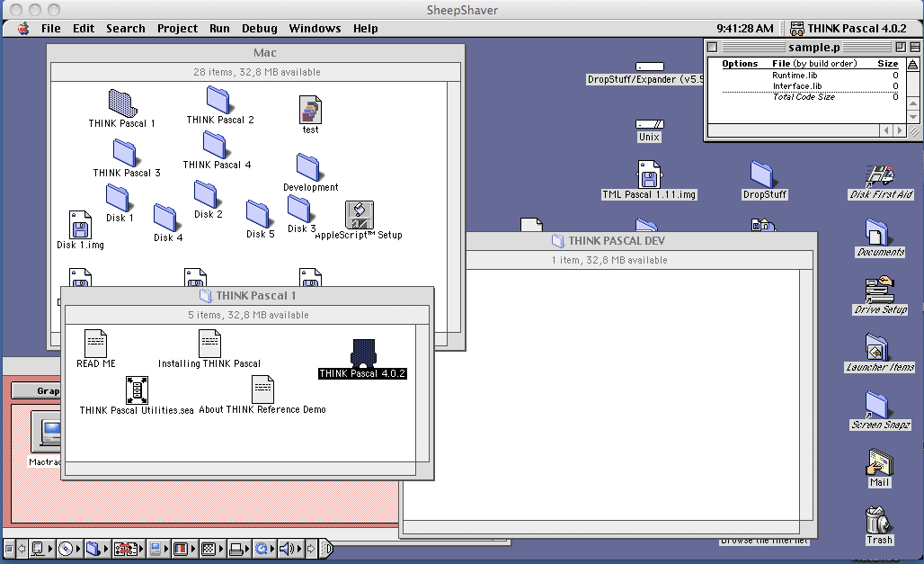This screenshot has height=564, width=924.
Task: Select the THINK Pascal 3 folder
Action: (x=124, y=153)
